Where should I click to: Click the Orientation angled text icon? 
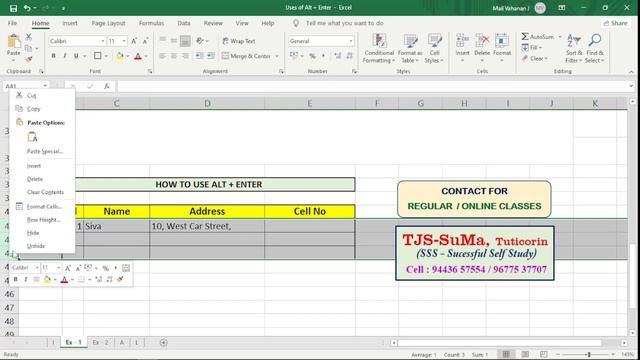click(x=200, y=41)
